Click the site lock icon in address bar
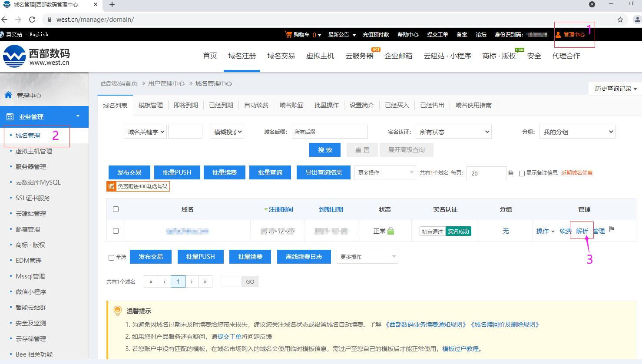 [x=49, y=20]
